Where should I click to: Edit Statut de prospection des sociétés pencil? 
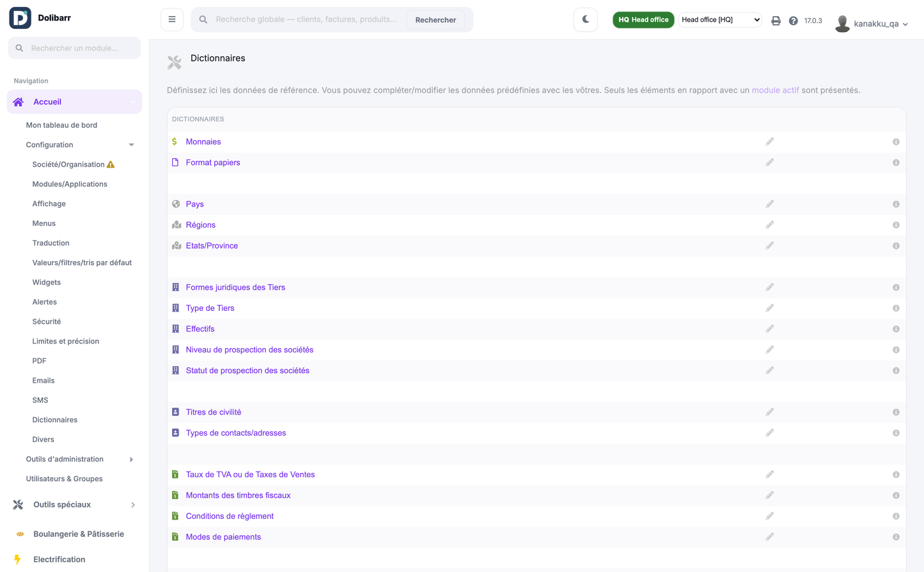click(x=770, y=370)
